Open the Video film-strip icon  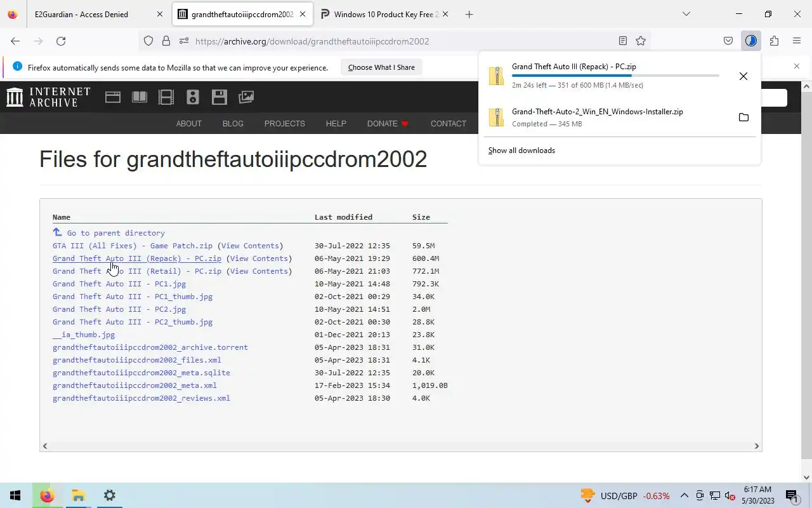pyautogui.click(x=166, y=97)
